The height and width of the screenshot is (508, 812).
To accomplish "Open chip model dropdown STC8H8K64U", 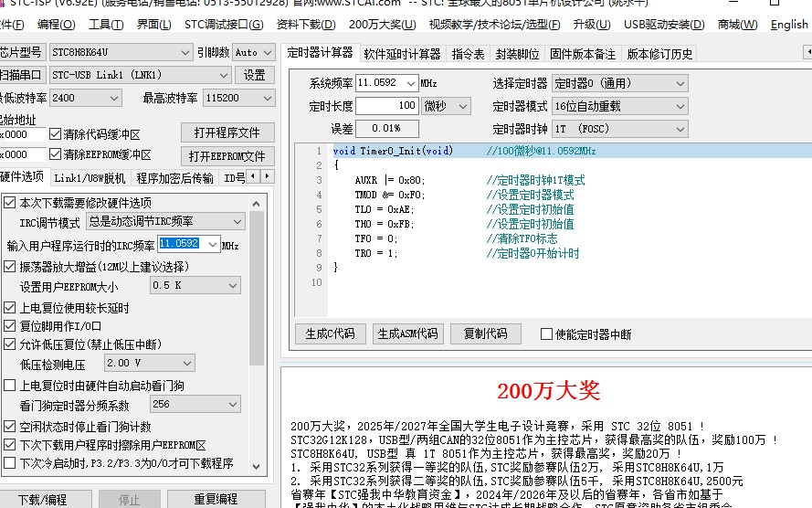I will [121, 52].
